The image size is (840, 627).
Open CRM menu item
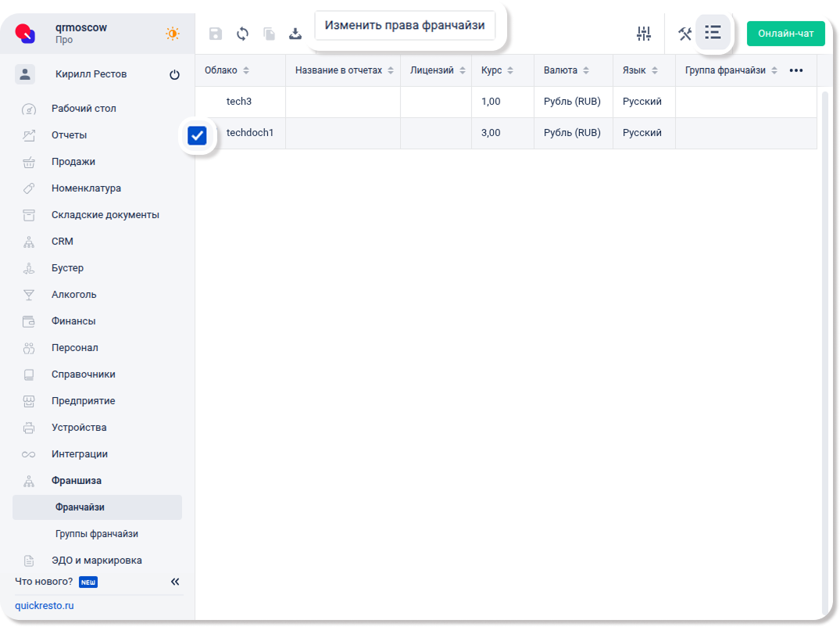pyautogui.click(x=63, y=241)
